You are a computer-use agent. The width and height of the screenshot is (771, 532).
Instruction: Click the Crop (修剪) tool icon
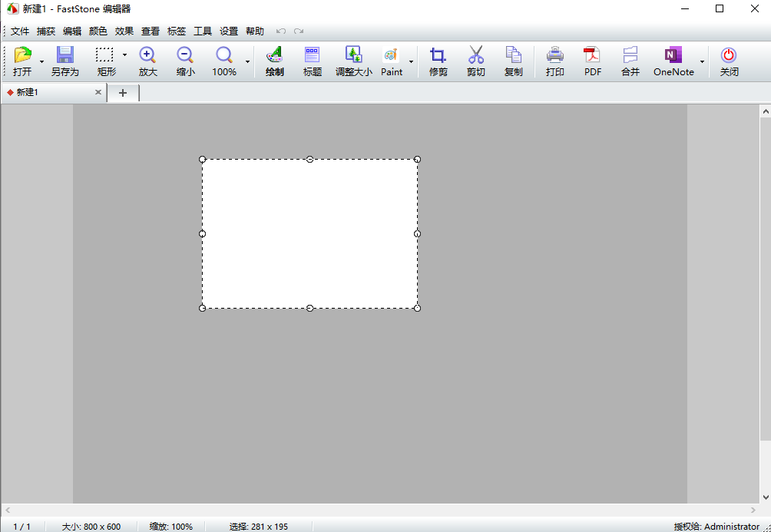click(438, 55)
